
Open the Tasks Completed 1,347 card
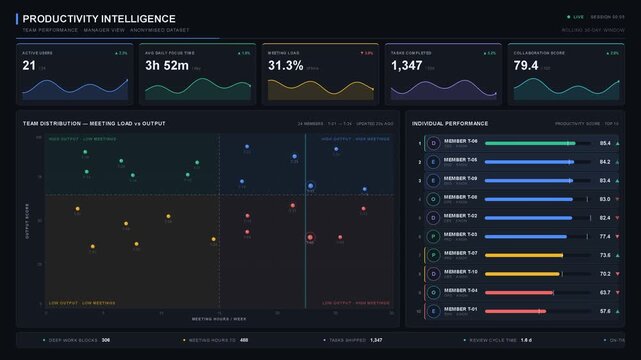(443, 74)
